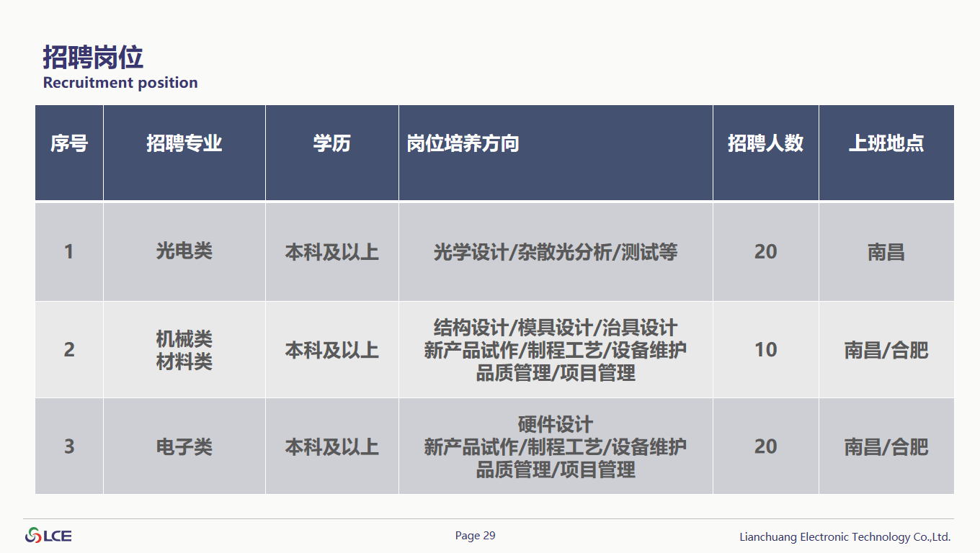Select the line 结构设计/模具设计/治具设计
Image resolution: width=980 pixels, height=553 pixels.
tap(556, 328)
